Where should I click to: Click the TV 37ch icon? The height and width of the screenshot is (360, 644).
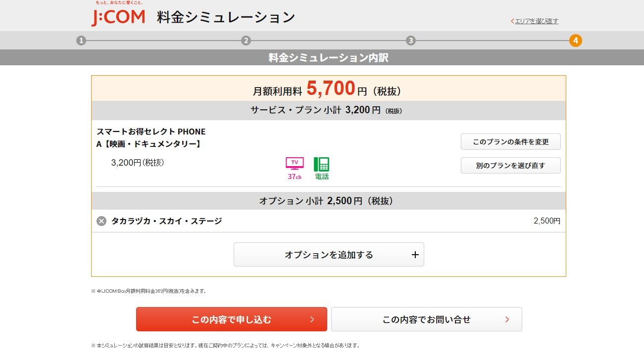(295, 168)
